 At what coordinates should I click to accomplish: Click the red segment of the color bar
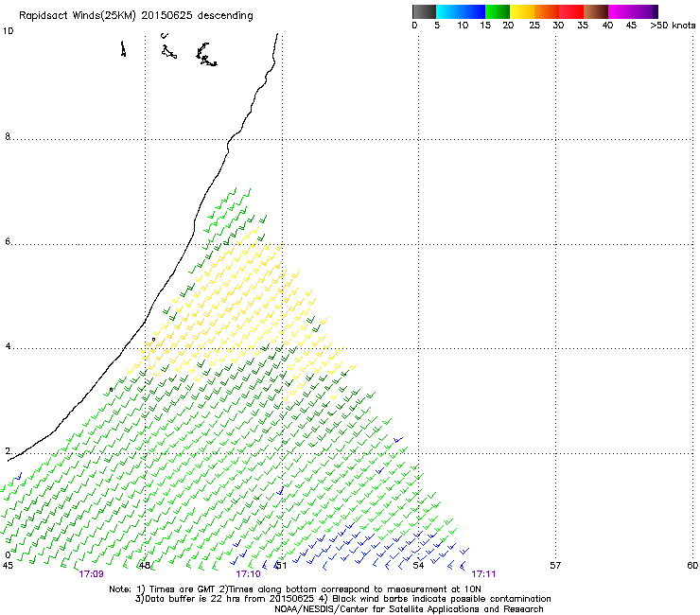[571, 11]
